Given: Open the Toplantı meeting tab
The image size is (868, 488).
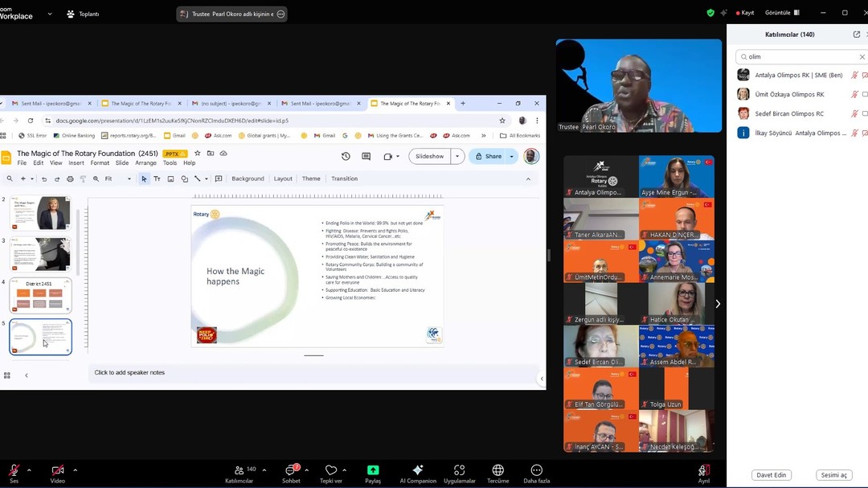Looking at the screenshot, I should (x=83, y=14).
